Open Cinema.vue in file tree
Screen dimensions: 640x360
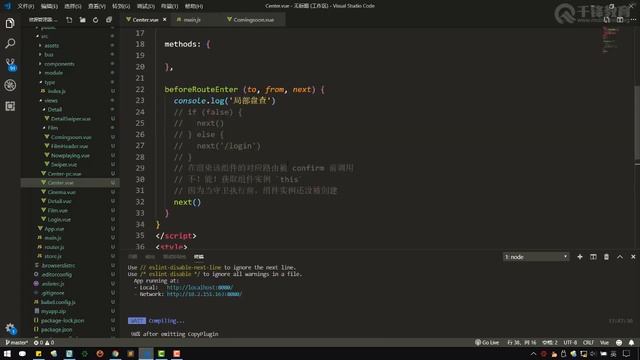62,192
